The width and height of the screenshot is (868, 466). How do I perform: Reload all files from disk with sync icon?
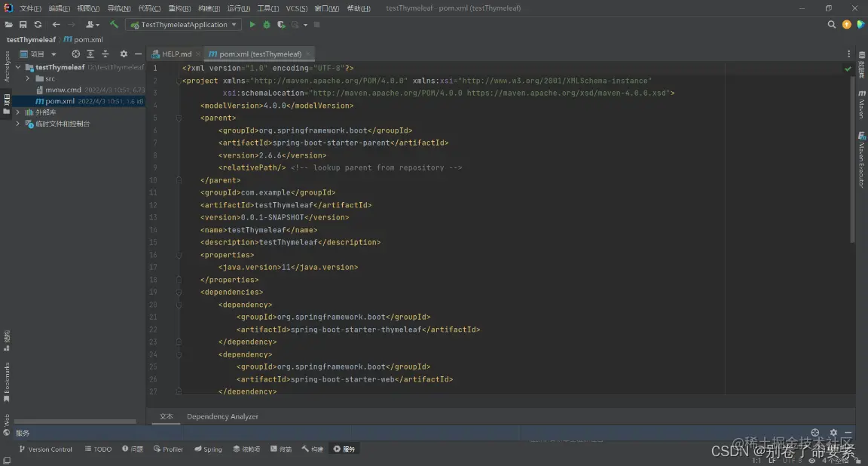38,24
